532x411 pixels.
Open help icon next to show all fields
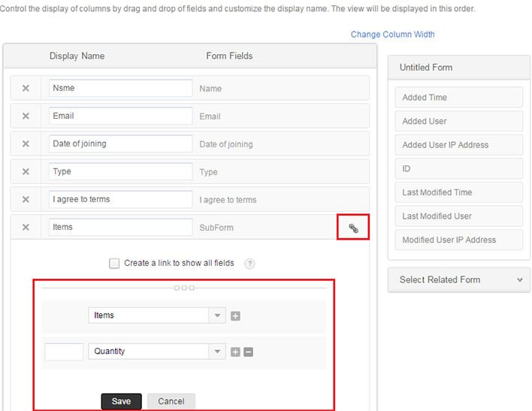pyautogui.click(x=249, y=264)
